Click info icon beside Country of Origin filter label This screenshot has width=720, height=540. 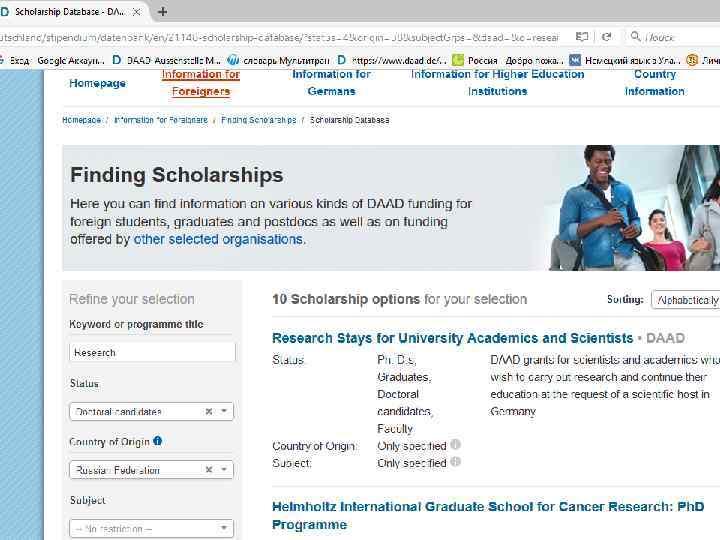point(158,441)
